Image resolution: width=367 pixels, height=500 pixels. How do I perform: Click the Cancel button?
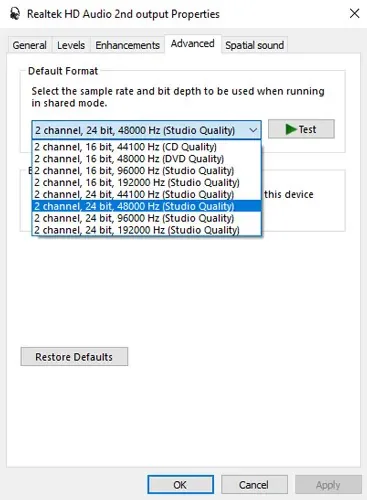(x=254, y=485)
